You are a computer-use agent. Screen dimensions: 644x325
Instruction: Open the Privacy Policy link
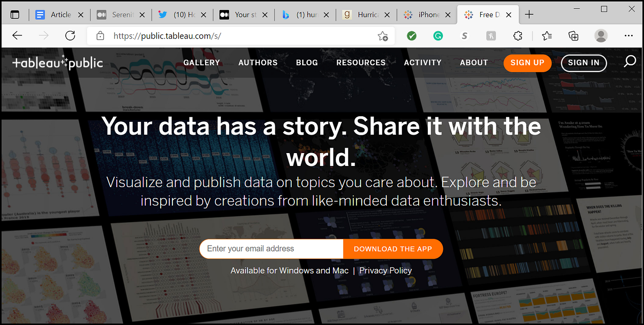coord(385,270)
